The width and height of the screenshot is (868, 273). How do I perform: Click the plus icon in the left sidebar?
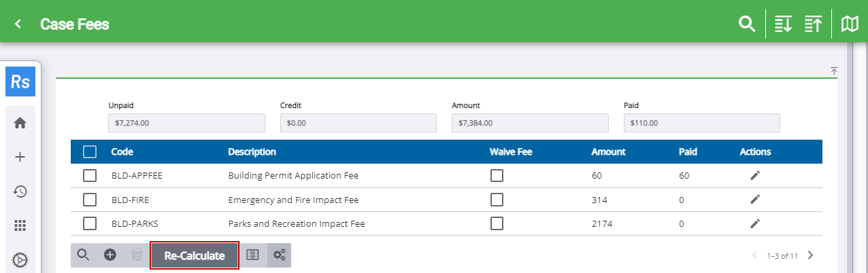[x=20, y=157]
